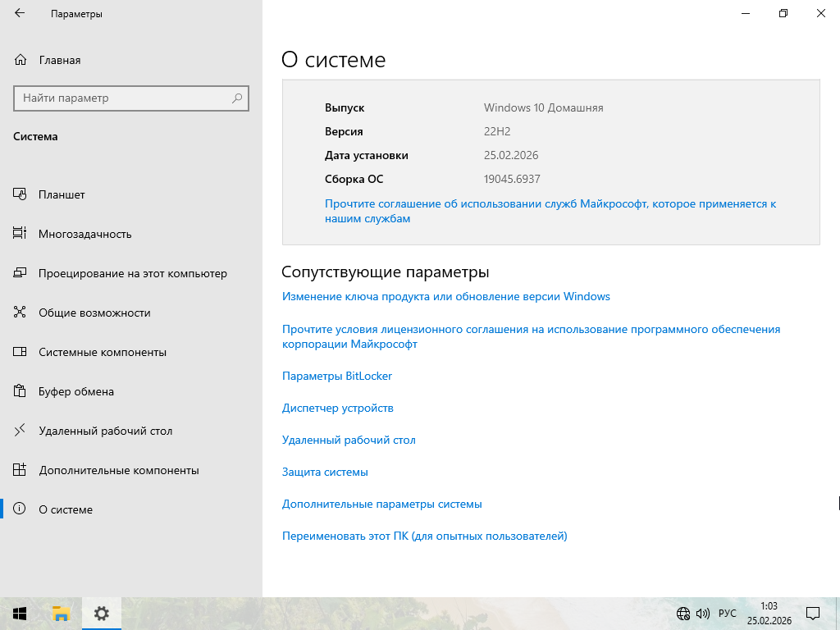The height and width of the screenshot is (630, 840).
Task: Click the search magnifier icon in search box
Action: pyautogui.click(x=237, y=98)
